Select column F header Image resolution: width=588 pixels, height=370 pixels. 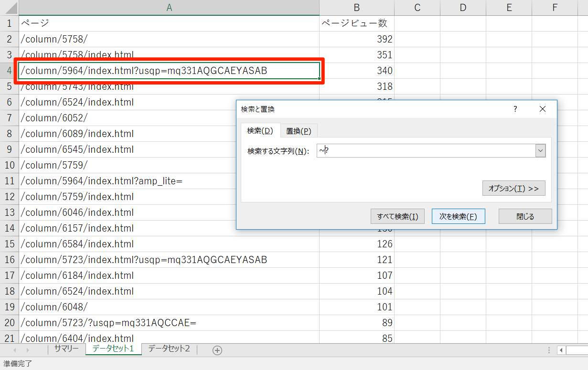(555, 8)
